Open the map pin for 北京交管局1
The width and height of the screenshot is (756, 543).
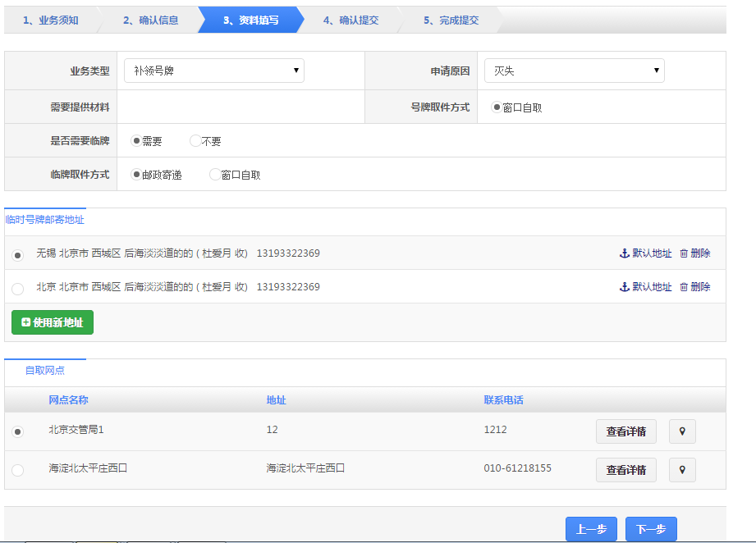point(682,431)
